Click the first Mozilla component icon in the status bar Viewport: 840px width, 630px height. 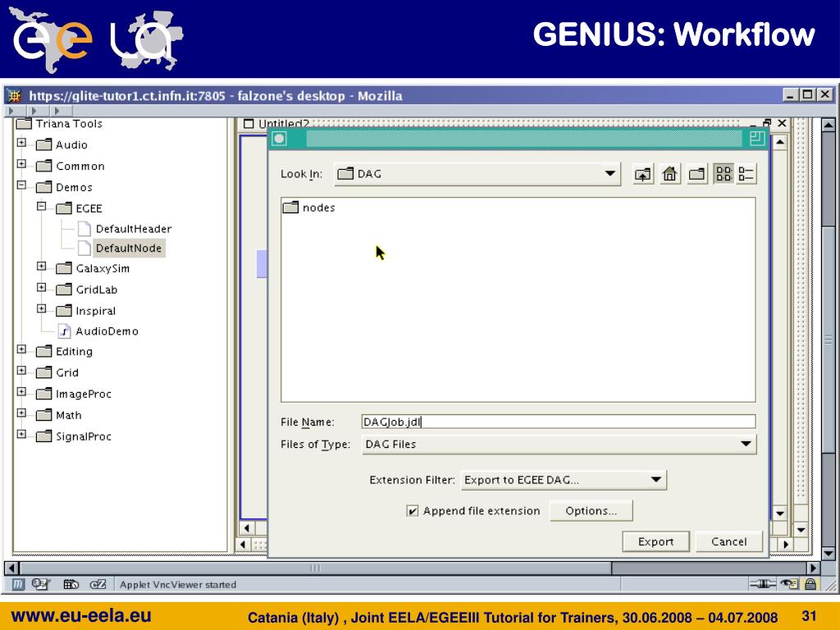point(18,584)
